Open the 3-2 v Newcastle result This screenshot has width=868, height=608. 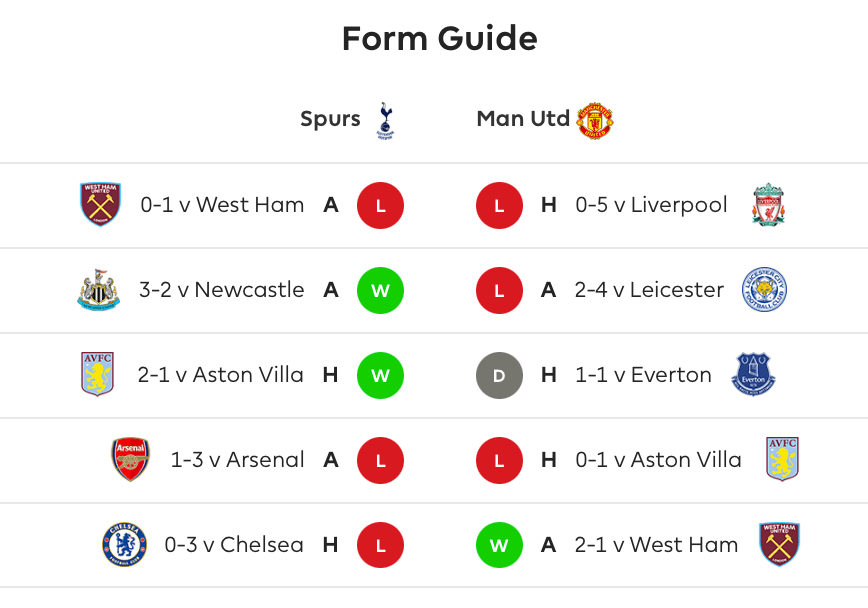pos(221,290)
